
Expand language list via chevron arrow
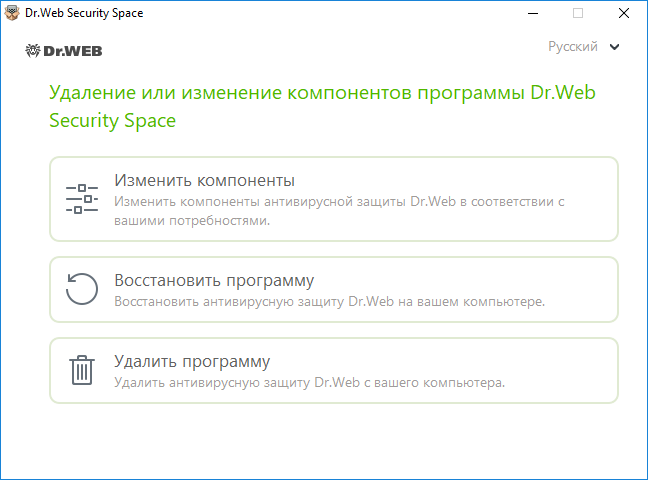point(615,47)
